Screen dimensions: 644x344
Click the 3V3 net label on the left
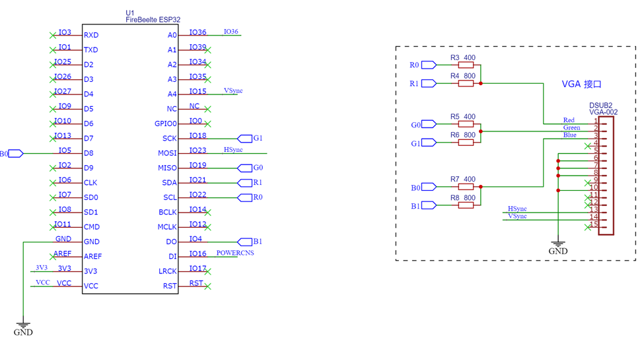point(42,267)
